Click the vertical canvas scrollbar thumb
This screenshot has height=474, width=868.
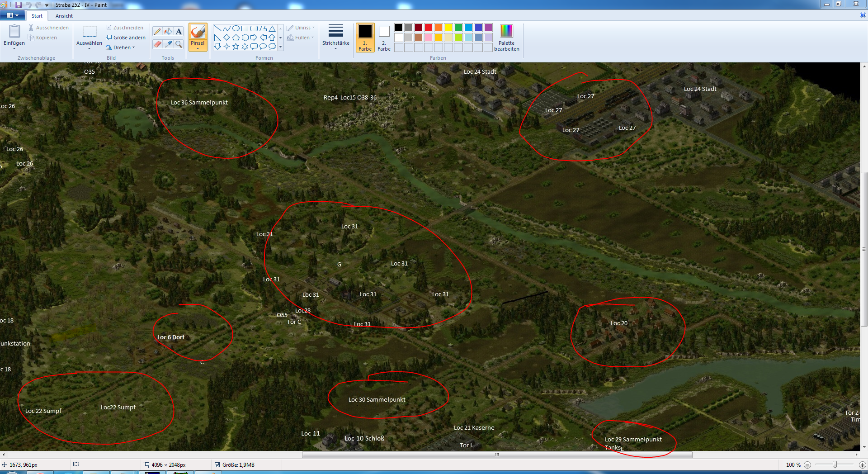click(x=864, y=249)
